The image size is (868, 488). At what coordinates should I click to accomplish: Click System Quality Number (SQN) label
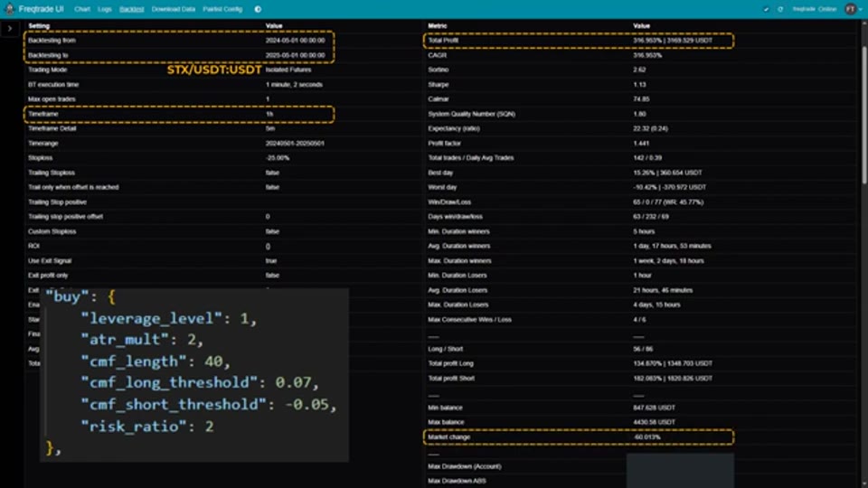click(472, 114)
